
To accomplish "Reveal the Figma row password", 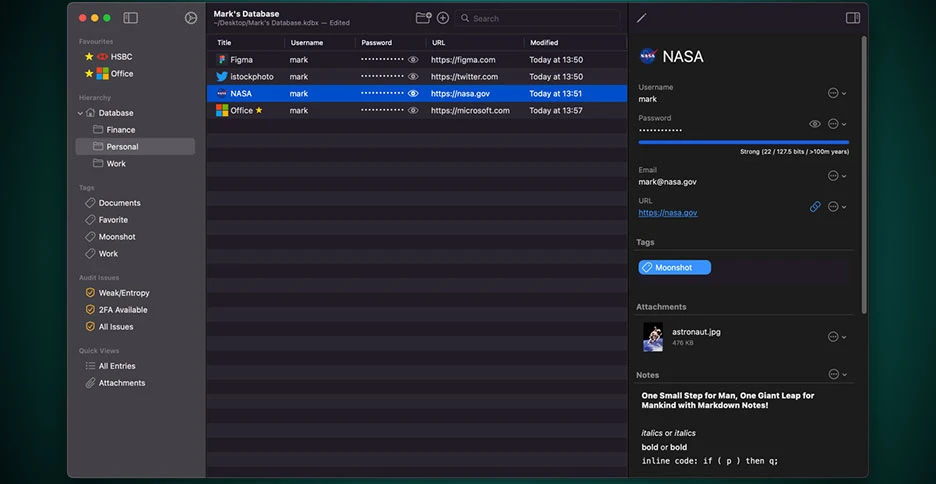I will click(x=413, y=60).
